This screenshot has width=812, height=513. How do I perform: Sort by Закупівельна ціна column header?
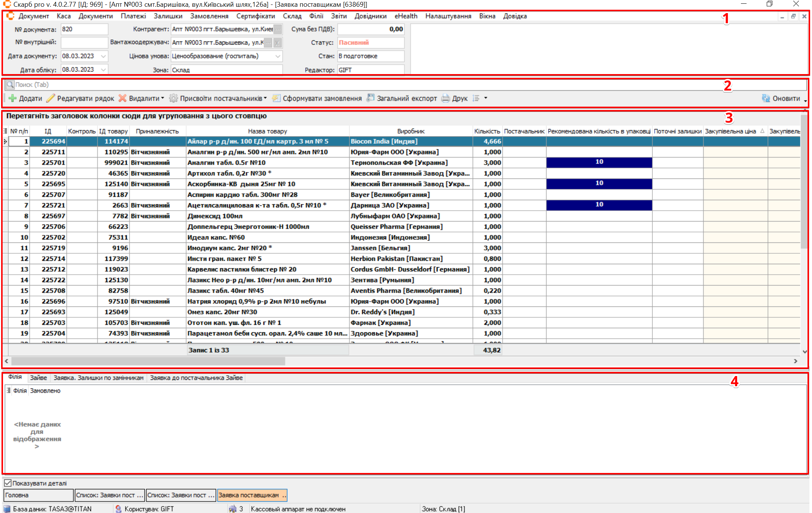(x=730, y=131)
